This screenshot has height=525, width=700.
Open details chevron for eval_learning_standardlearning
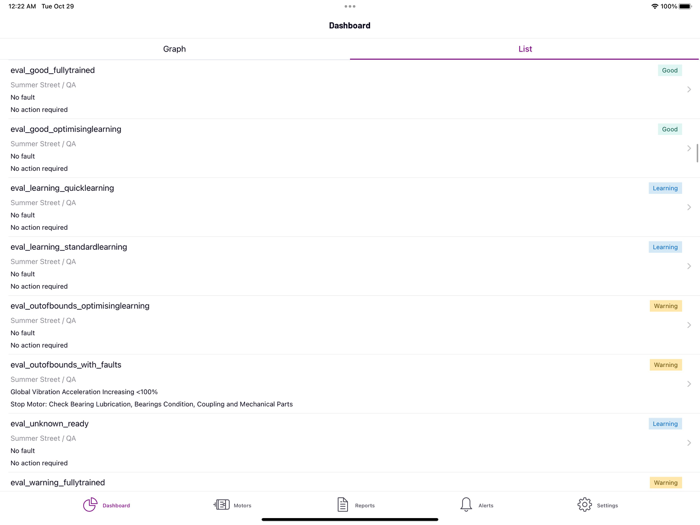coord(689,266)
